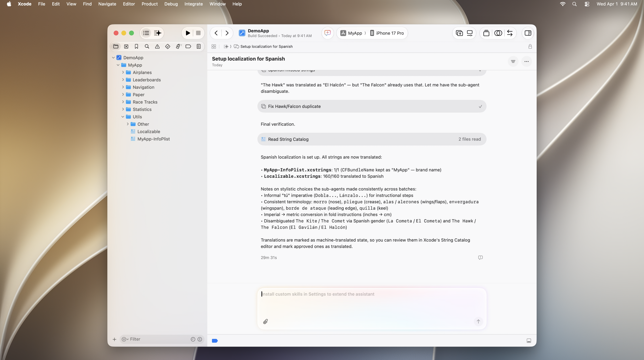Start a new conversation with the plus bubble icon
Screen dimensions: 644x360
pyautogui.click(x=328, y=33)
